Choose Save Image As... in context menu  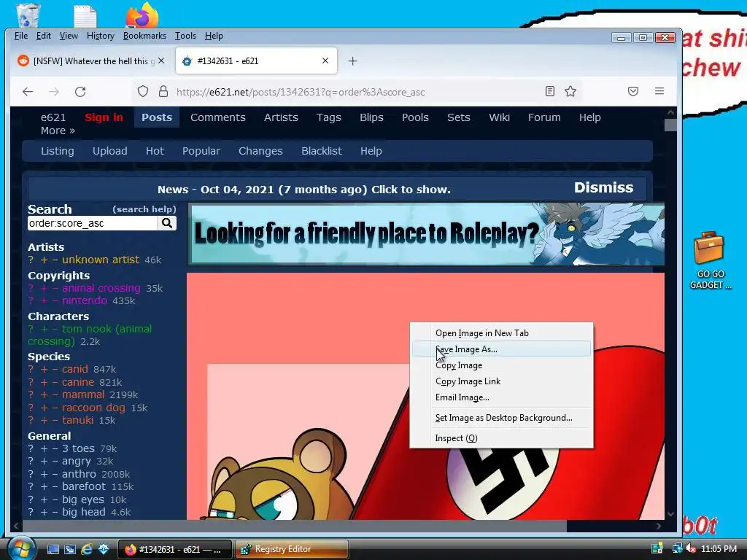502,349
